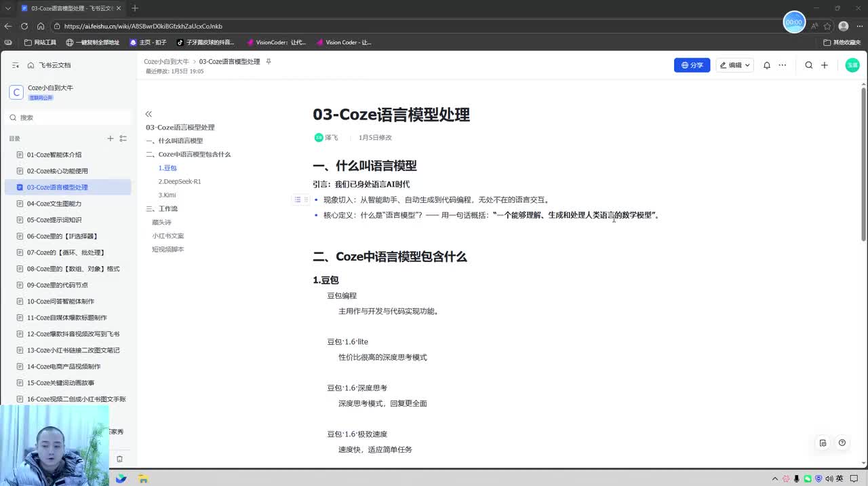Open 09-Coze里的代码节点 page
868x486 pixels.
click(x=58, y=285)
